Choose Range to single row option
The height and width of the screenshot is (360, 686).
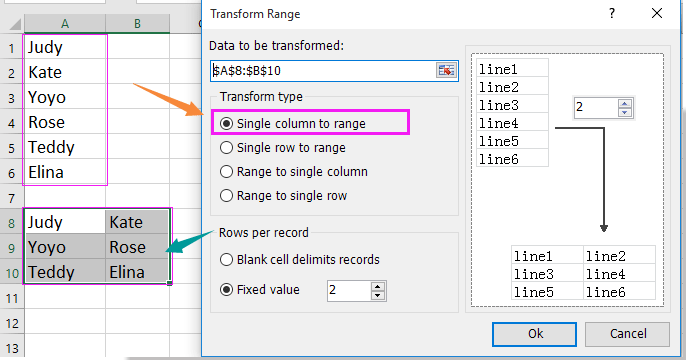(x=284, y=196)
